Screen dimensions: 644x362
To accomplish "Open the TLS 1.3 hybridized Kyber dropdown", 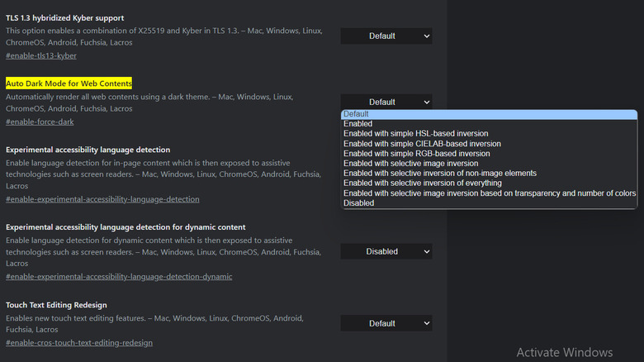I will 386,36.
